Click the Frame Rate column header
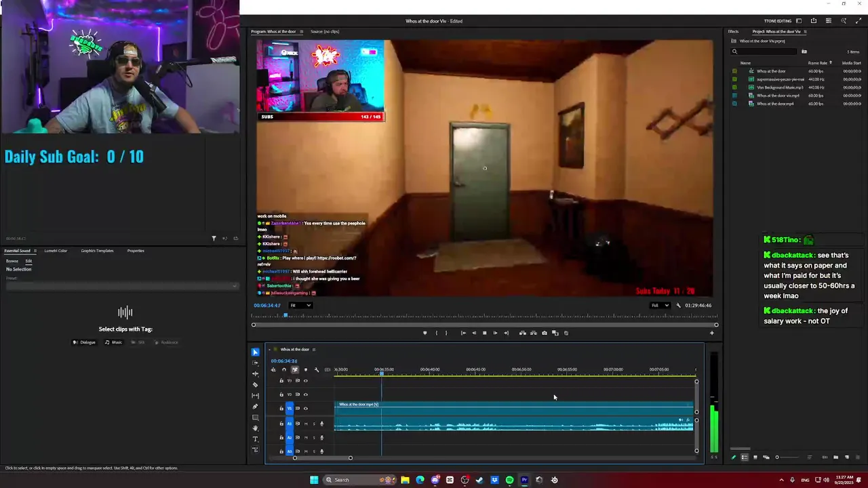 818,63
